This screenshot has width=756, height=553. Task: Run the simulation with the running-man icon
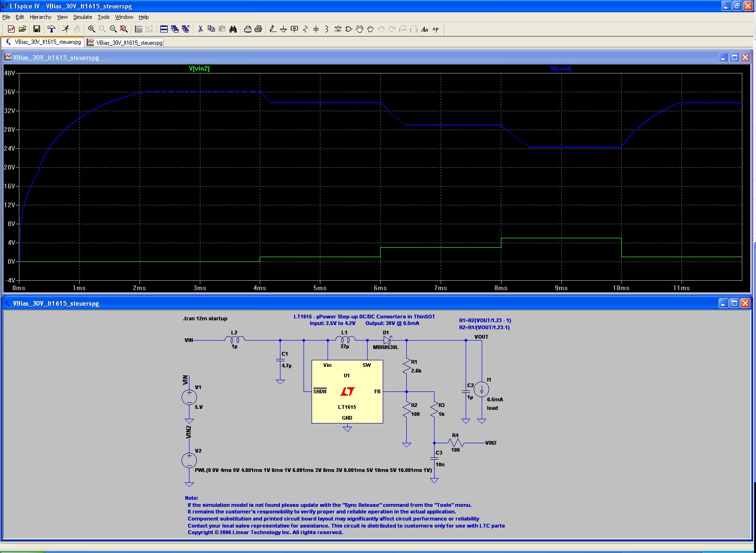click(x=66, y=29)
